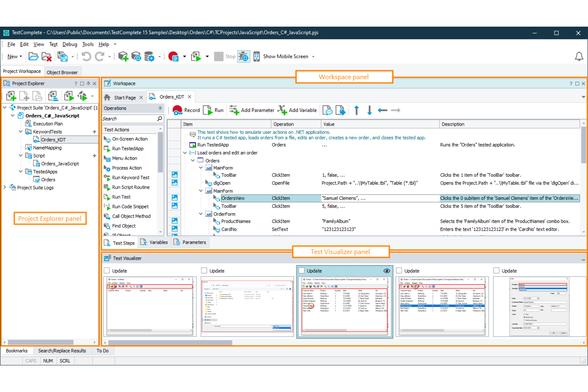Image resolution: width=588 pixels, height=392 pixels.
Task: Check the first Update checkbox in Test Visualizer
Action: pos(106,270)
